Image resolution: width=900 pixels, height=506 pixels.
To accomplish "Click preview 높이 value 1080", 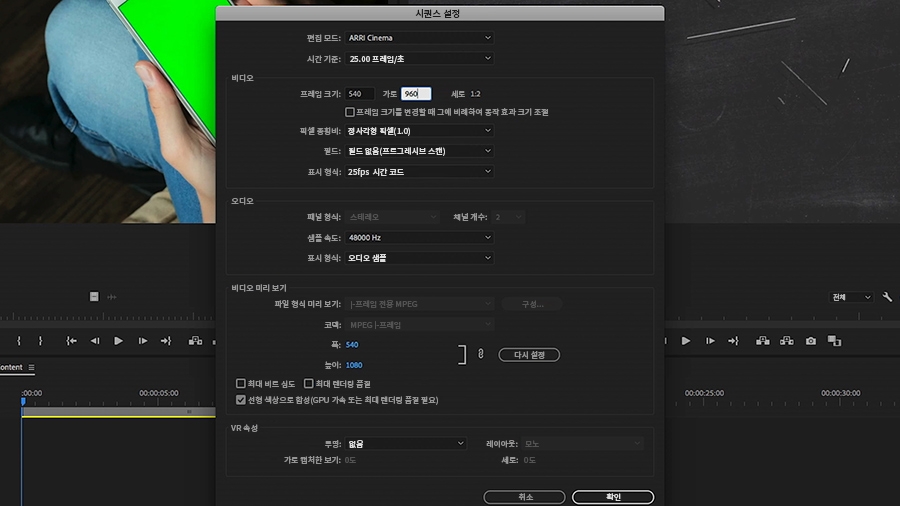I will (x=354, y=365).
